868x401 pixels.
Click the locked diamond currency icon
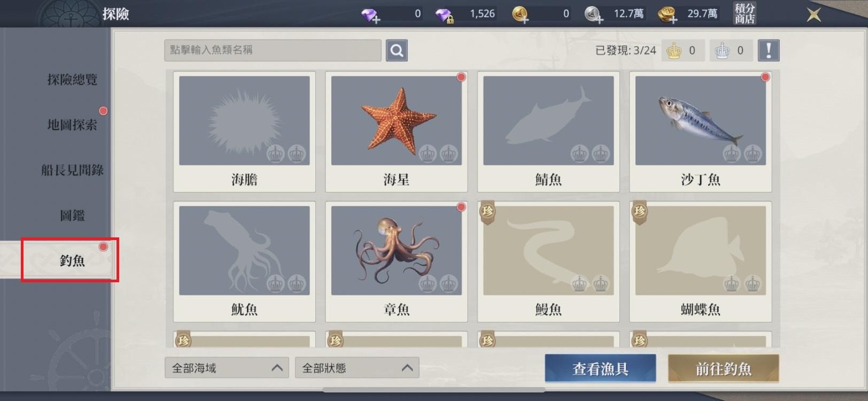444,14
